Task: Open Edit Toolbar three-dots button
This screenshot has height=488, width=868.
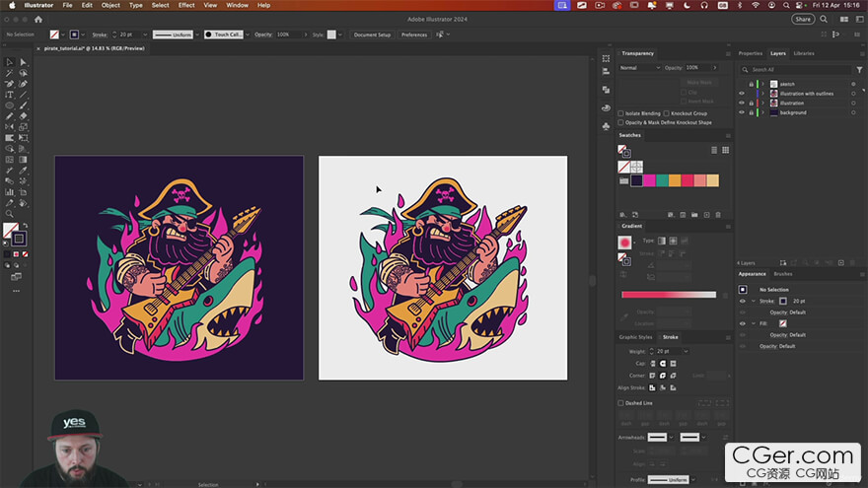Action: [x=16, y=291]
